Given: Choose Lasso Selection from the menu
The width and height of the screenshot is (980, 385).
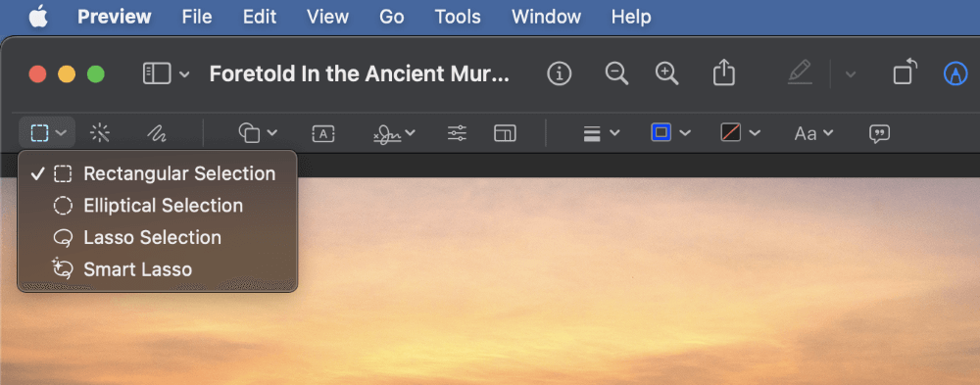Looking at the screenshot, I should pyautogui.click(x=158, y=237).
